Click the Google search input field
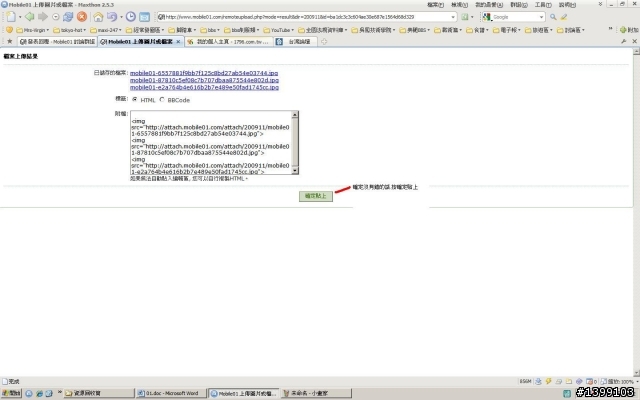 coord(514,17)
